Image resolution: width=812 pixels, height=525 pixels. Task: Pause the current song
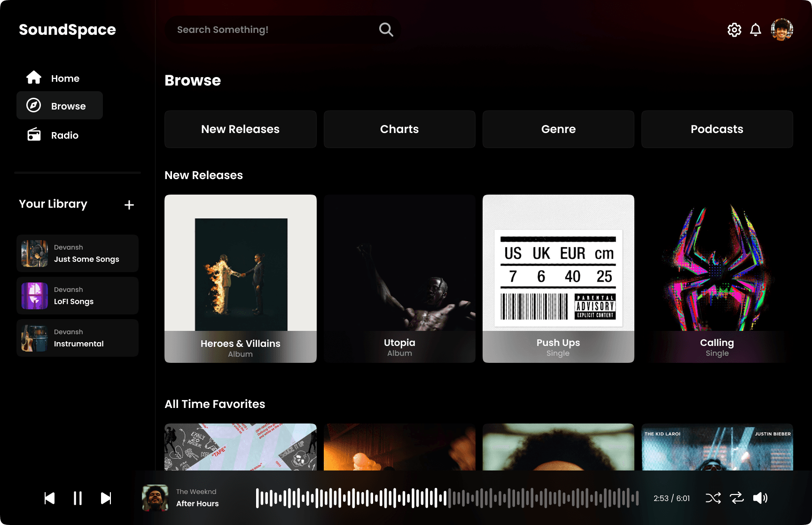[78, 498]
